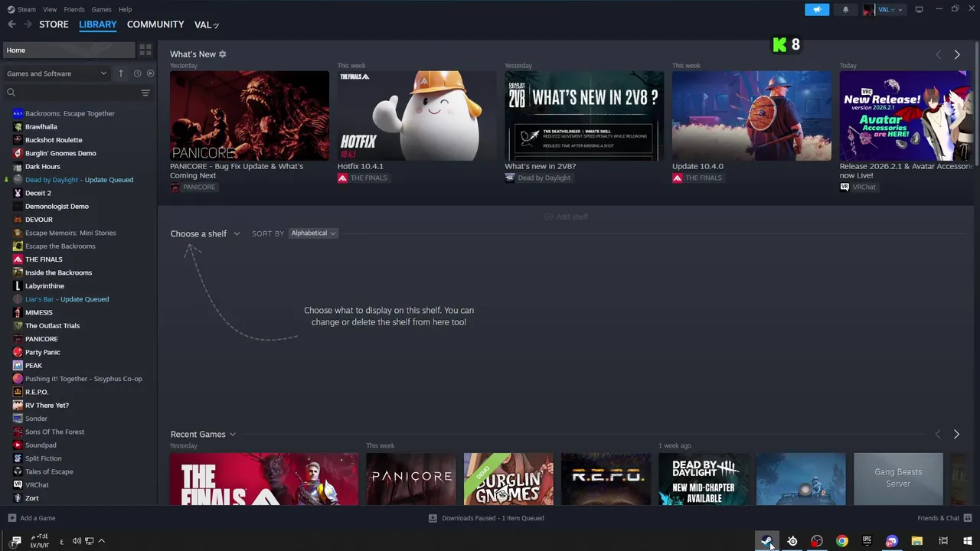
Task: Click the PEAK game icon in sidebar
Action: tap(18, 366)
